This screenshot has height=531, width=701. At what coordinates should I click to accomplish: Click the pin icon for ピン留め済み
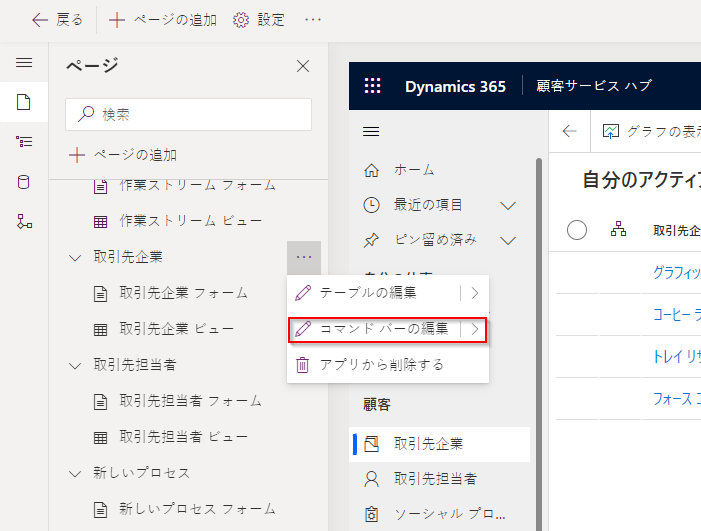click(372, 240)
